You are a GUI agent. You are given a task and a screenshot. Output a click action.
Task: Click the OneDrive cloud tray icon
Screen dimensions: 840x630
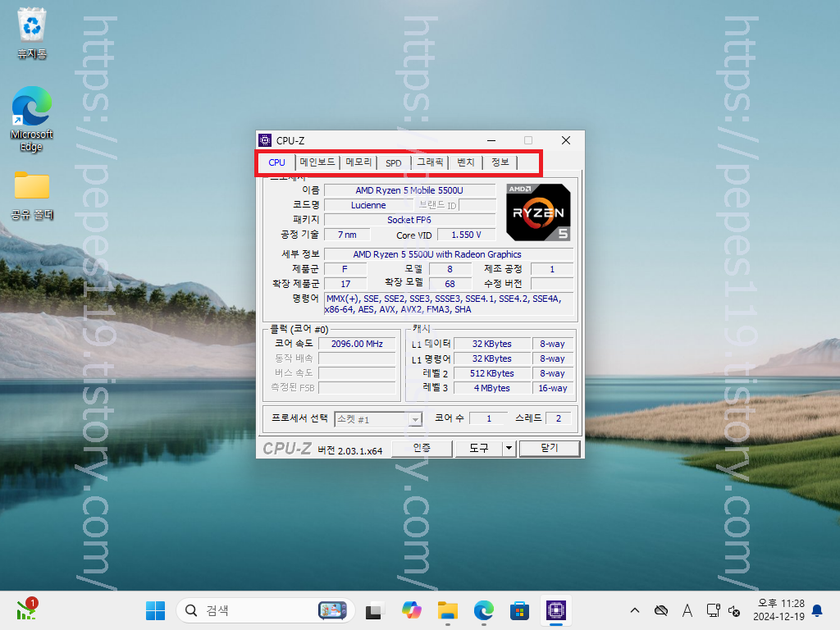point(661,610)
